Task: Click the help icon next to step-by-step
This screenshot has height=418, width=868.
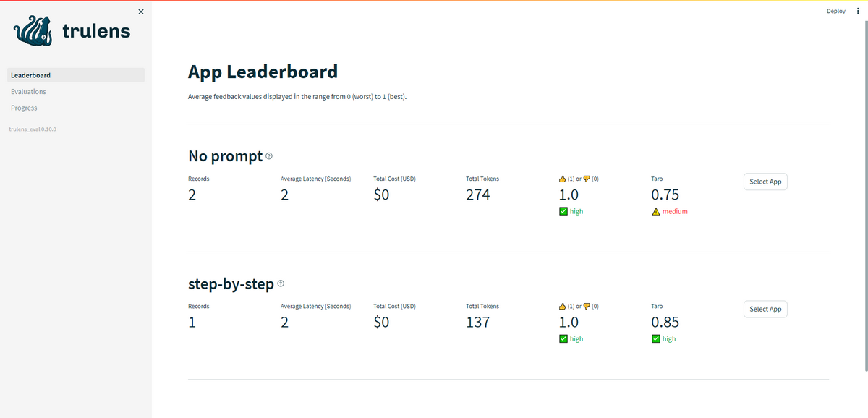Action: [x=281, y=283]
